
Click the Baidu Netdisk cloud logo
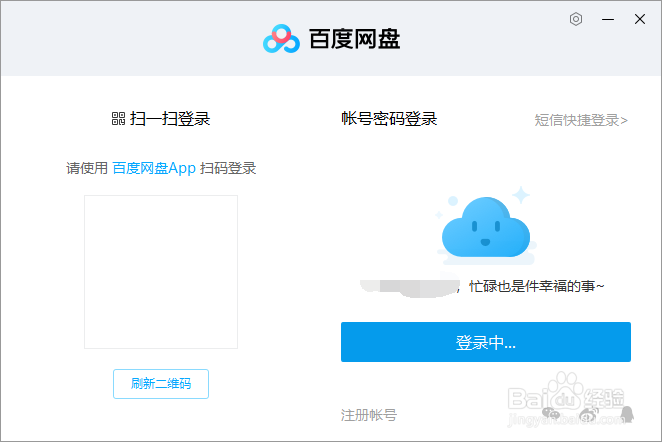pyautogui.click(x=281, y=38)
